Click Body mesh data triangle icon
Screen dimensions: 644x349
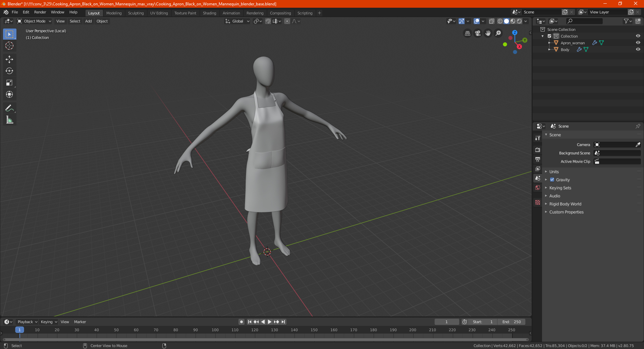click(x=586, y=49)
